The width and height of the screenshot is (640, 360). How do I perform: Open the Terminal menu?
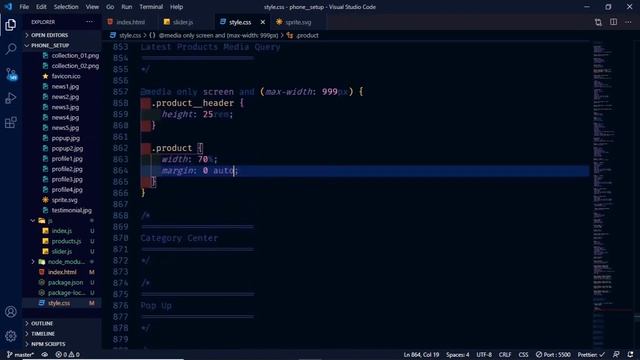point(151,7)
